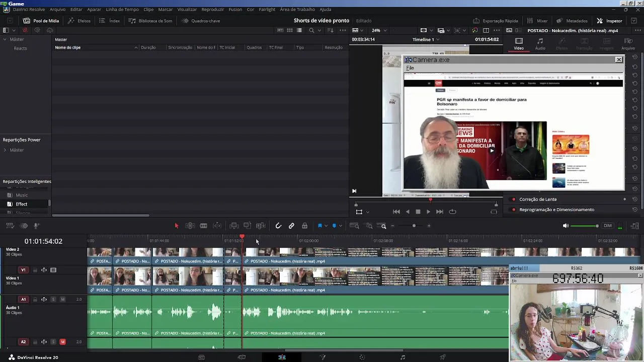The image size is (644, 362).
Task: Select the Music smart bin
Action: 22,195
